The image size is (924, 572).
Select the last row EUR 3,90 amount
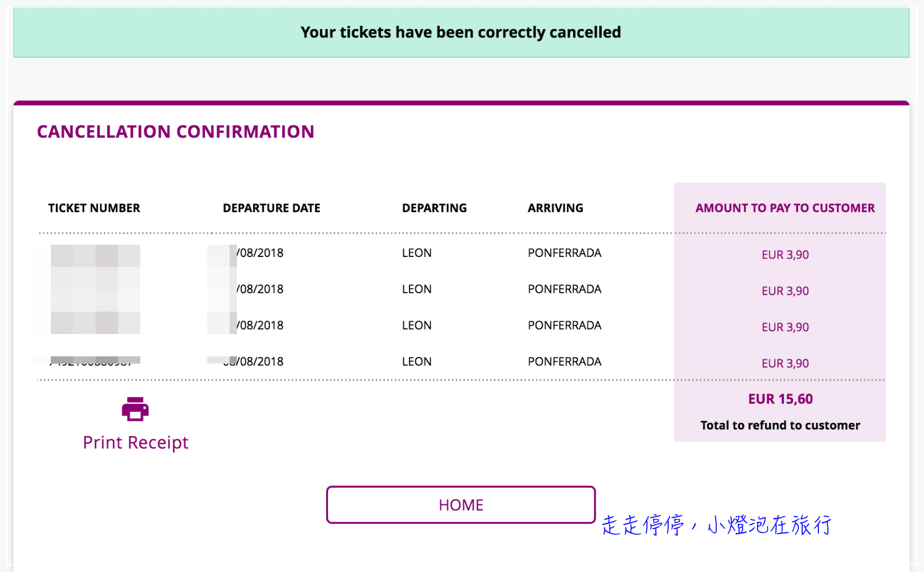coord(785,364)
